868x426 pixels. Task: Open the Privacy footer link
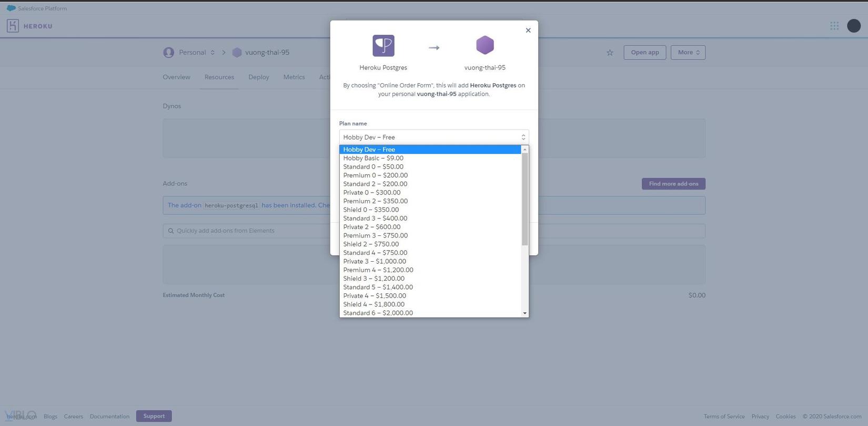click(760, 417)
